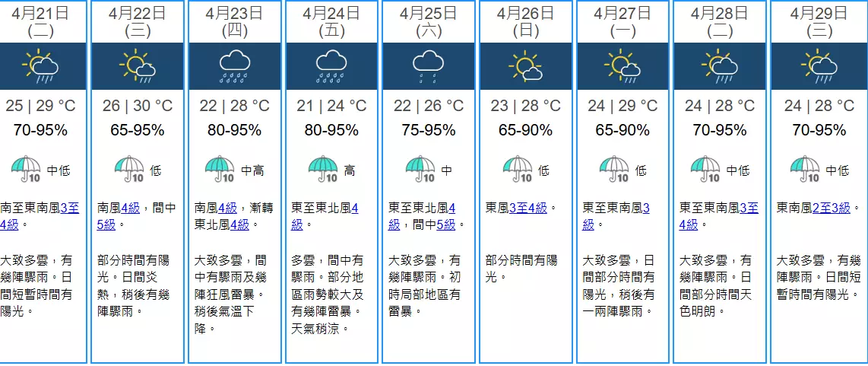Click the April 23 heavy rain cloud icon

tap(234, 67)
